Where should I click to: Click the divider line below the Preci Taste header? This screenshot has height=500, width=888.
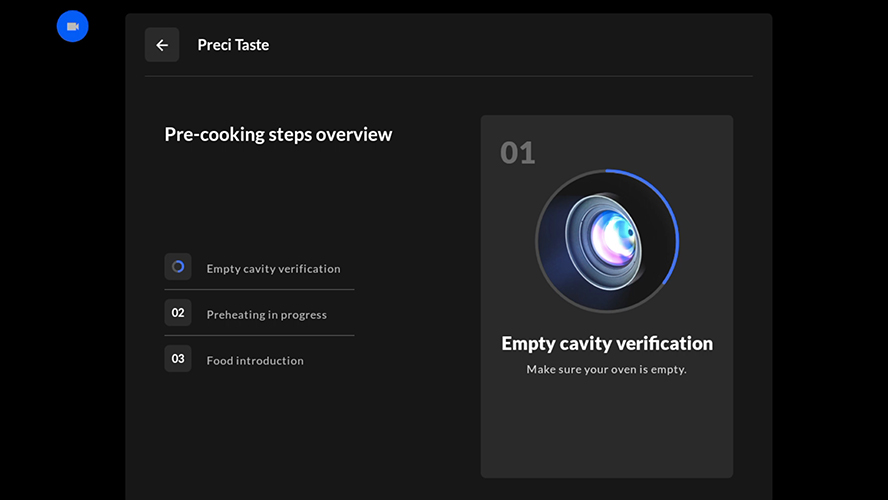448,76
